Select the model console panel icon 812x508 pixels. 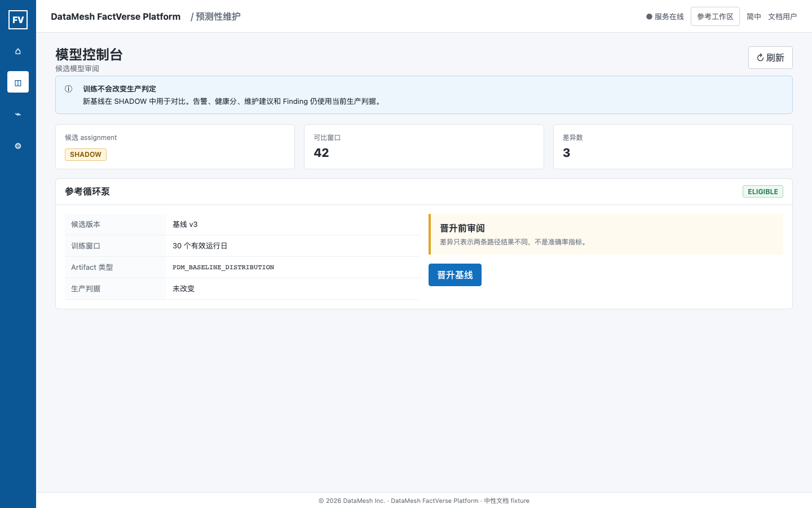point(18,82)
